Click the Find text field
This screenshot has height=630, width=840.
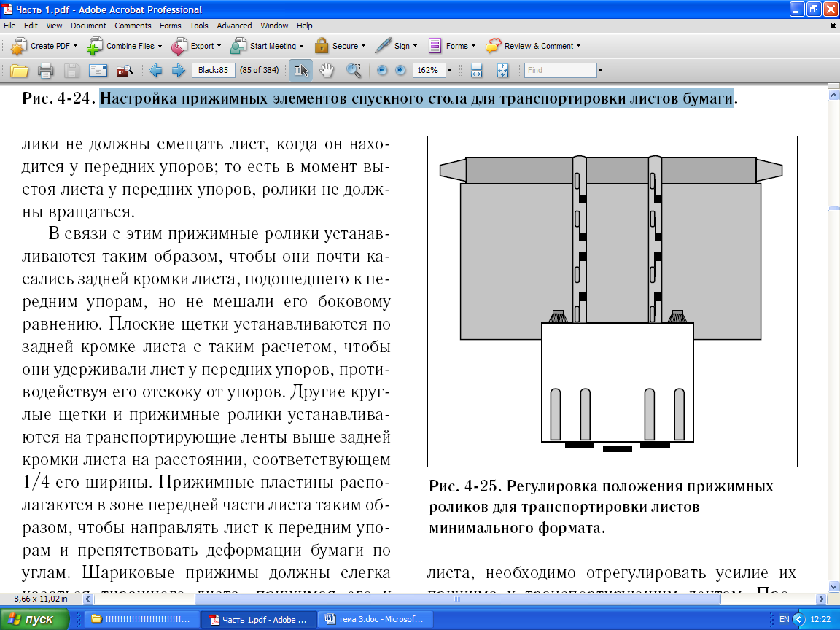(x=560, y=70)
